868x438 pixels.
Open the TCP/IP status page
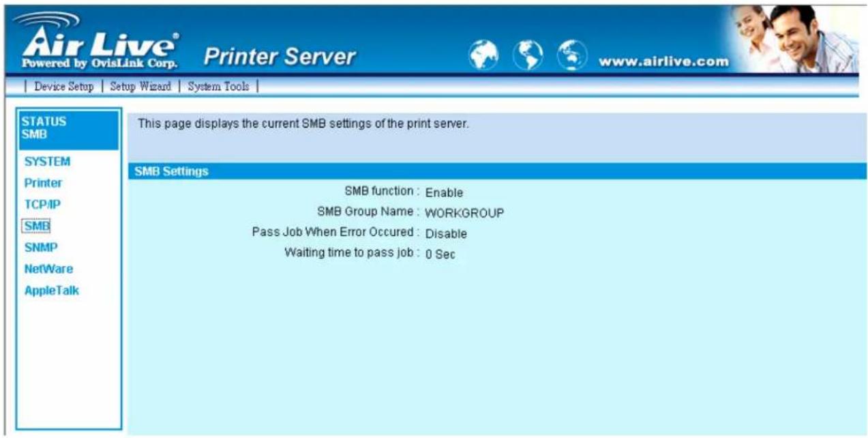(43, 204)
